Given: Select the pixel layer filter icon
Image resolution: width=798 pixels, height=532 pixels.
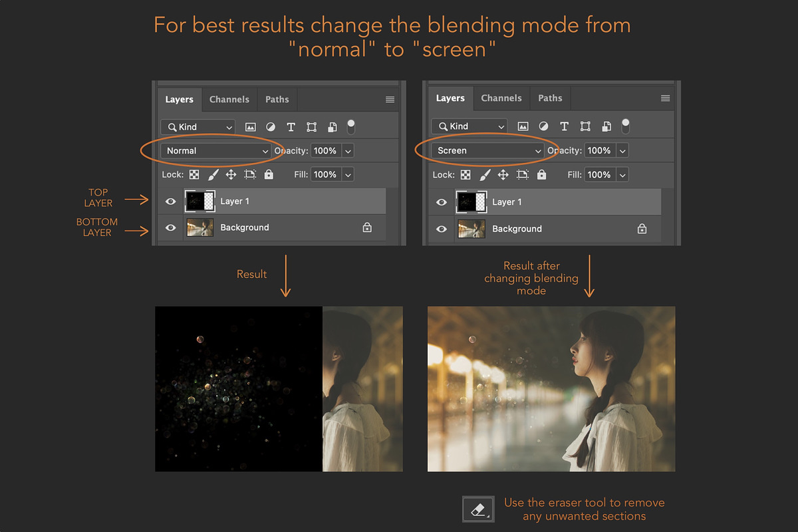Looking at the screenshot, I should point(249,126).
